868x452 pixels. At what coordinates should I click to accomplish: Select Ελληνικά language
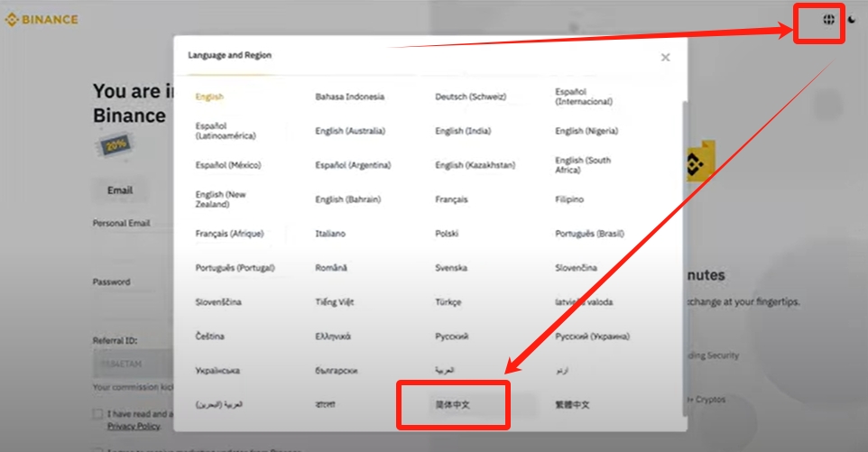point(333,337)
